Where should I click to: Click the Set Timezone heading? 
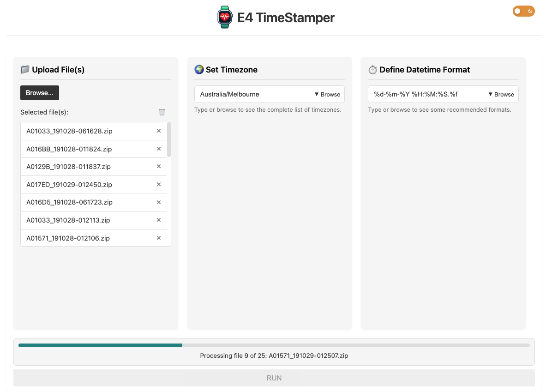[232, 70]
